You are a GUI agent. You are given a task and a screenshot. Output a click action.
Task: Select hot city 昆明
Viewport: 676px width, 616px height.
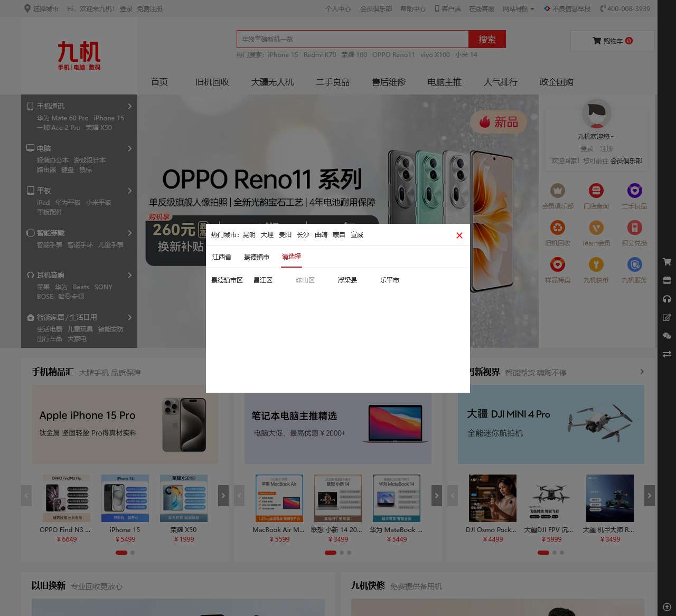[x=249, y=235]
